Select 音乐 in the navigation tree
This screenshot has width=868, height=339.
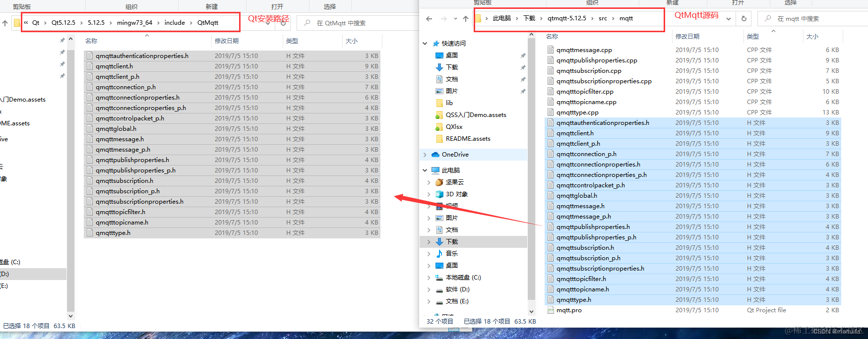click(451, 254)
